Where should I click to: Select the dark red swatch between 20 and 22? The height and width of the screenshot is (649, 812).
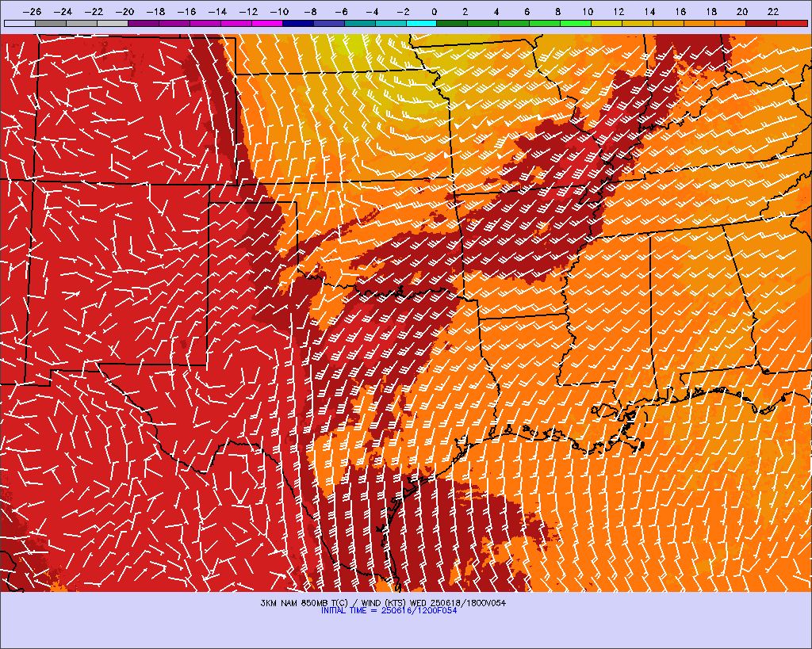point(761,23)
